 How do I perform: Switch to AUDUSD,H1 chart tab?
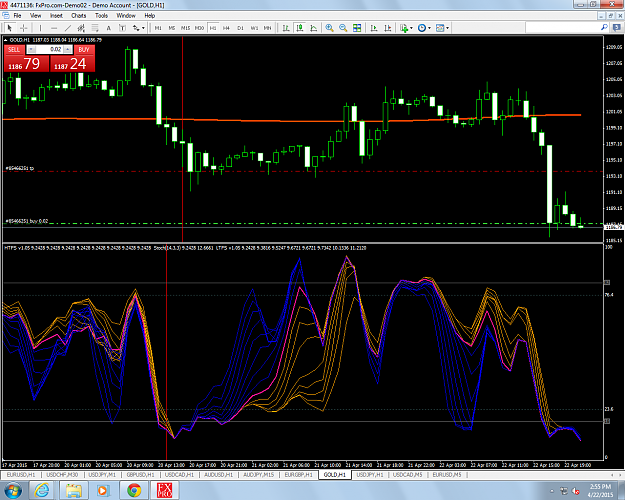tap(218, 475)
